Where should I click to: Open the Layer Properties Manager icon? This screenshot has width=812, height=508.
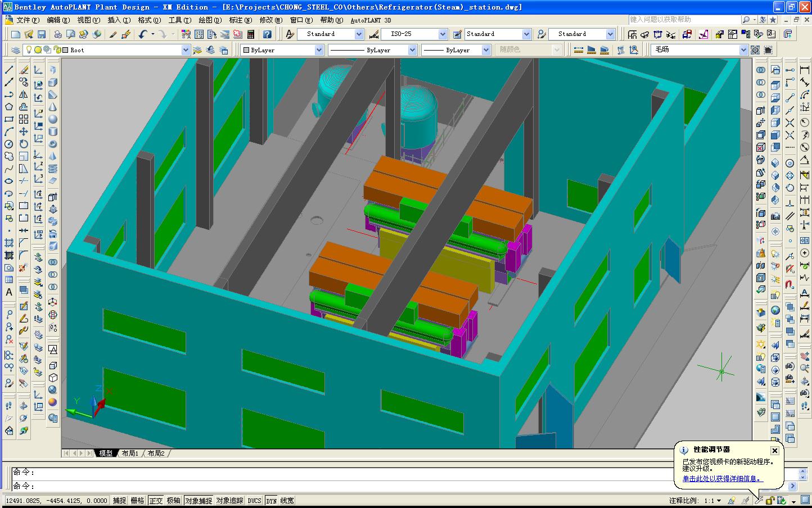tap(16, 50)
